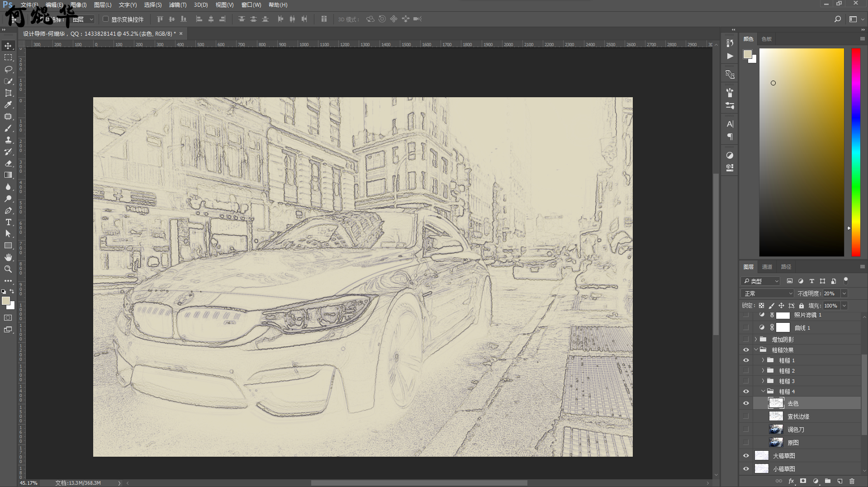
Task: Collapse the 粗糙 4 layer group
Action: (x=763, y=392)
